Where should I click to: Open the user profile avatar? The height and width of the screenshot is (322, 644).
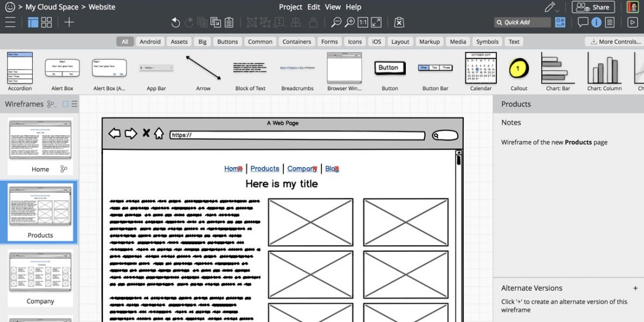[x=632, y=7]
